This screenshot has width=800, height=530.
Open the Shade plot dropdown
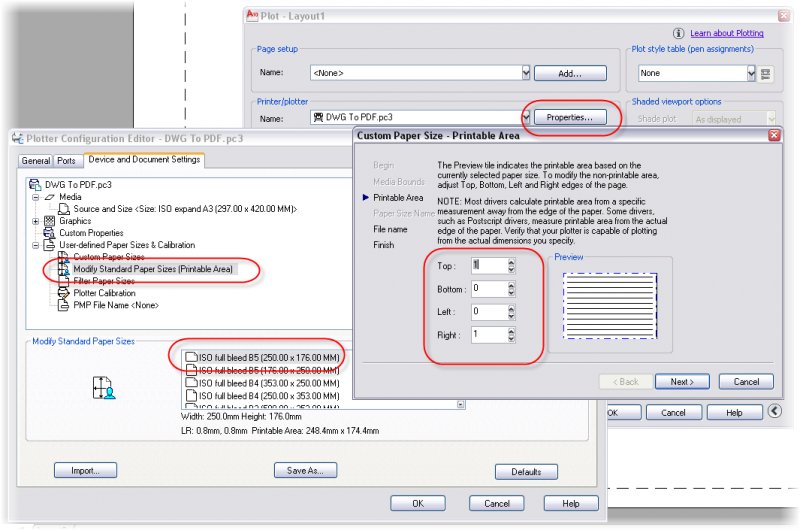click(771, 119)
